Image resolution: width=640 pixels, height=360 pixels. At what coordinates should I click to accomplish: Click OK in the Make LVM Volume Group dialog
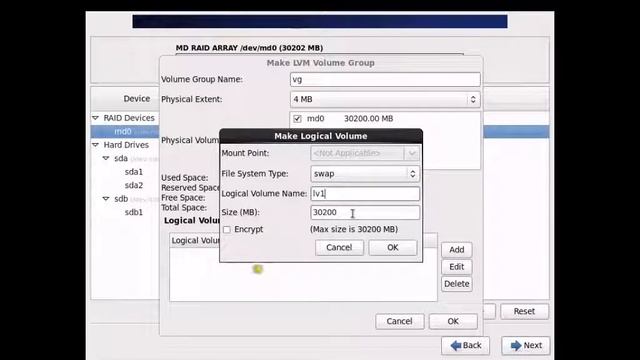coord(453,322)
